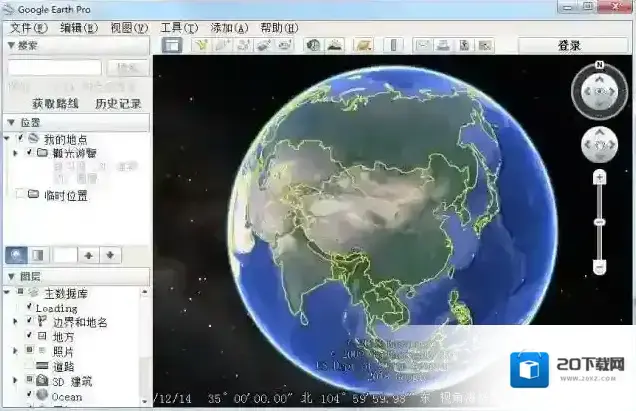
Task: Open the 帮助(H) menu
Action: (x=279, y=28)
